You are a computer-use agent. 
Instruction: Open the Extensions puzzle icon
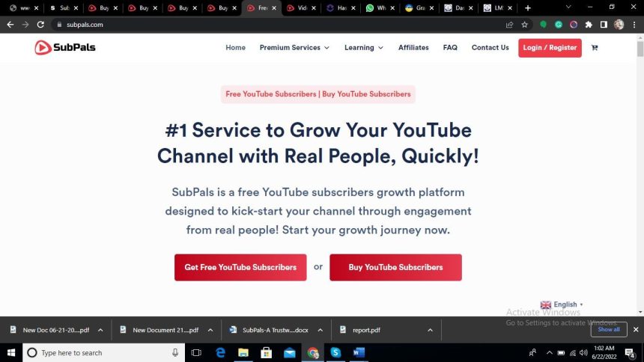tap(589, 25)
